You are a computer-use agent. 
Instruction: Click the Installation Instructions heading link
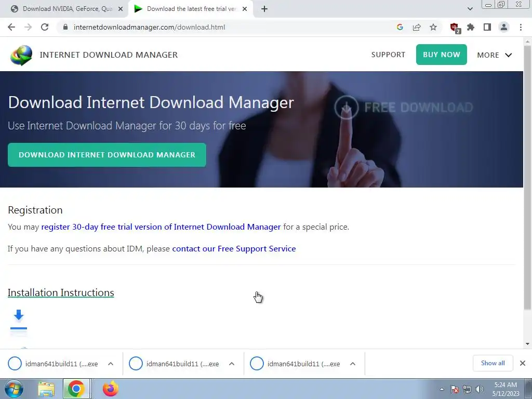(x=61, y=292)
